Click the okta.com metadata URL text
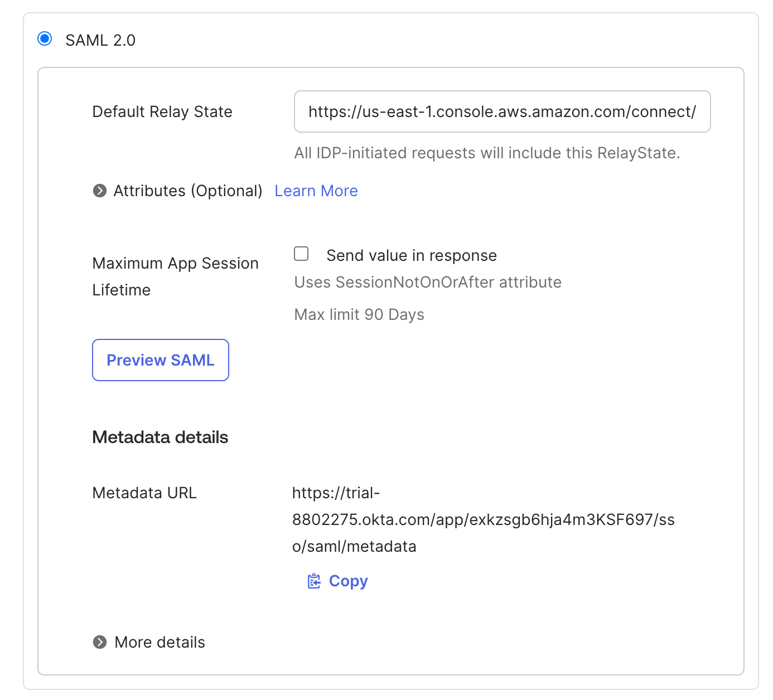The height and width of the screenshot is (700, 773). pos(483,519)
